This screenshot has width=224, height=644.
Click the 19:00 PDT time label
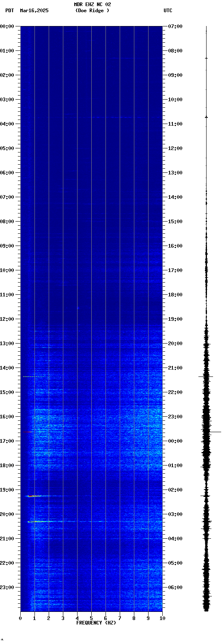(x=7, y=490)
